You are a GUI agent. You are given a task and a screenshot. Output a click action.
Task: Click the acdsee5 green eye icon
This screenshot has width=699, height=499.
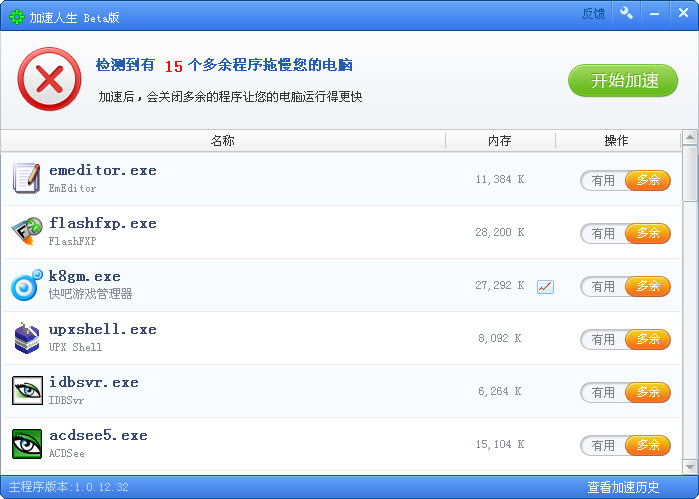pos(27,444)
